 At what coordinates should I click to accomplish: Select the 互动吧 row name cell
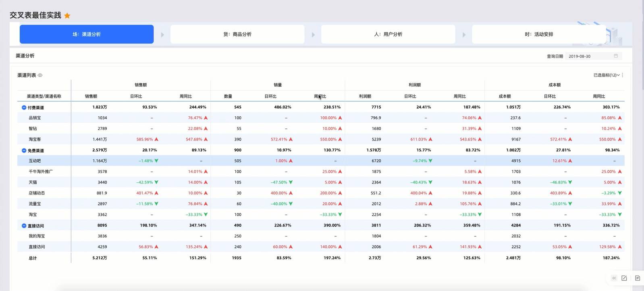[x=35, y=161]
